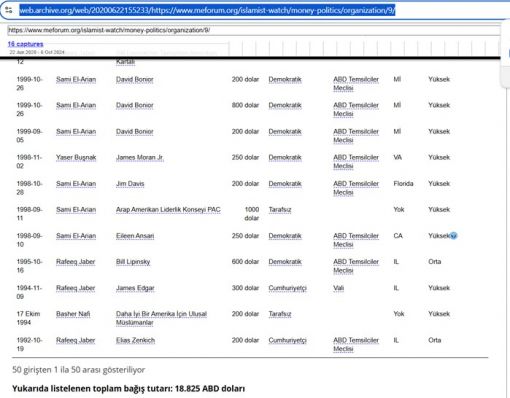Click the blue icon beside Yüksek in Eileen Ansari row
Viewport: 510px width, 398px height.
453,236
